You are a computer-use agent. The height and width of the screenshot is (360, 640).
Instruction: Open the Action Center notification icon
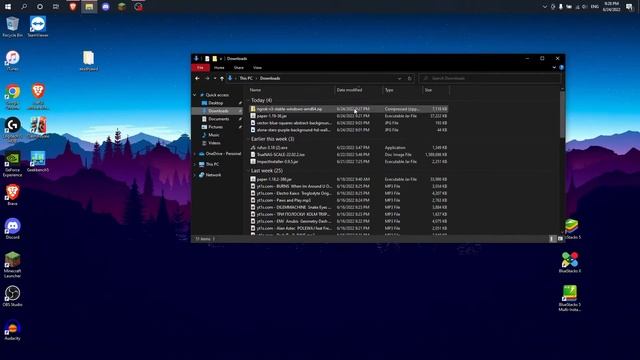coord(629,7)
